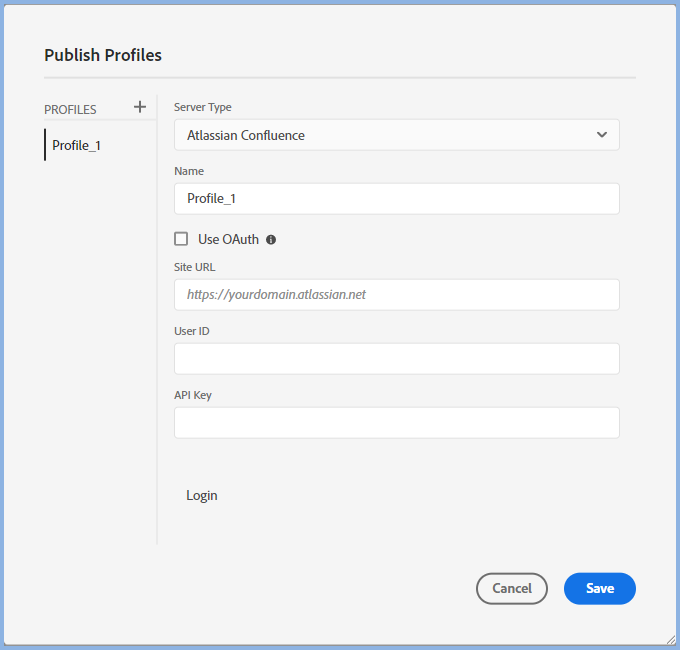The height and width of the screenshot is (650, 680).
Task: Click the info icon beside Use OAuth
Action: point(271,240)
